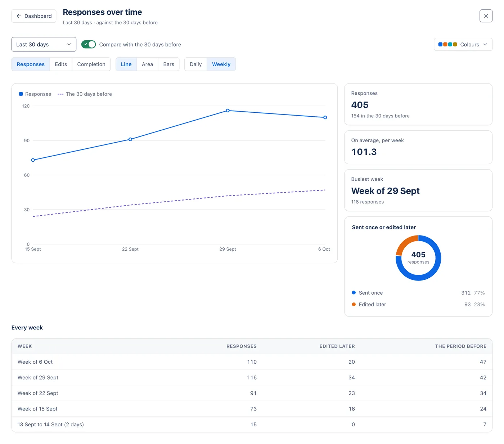504x444 pixels.
Task: Click the 312 Sent once count
Action: click(x=466, y=293)
